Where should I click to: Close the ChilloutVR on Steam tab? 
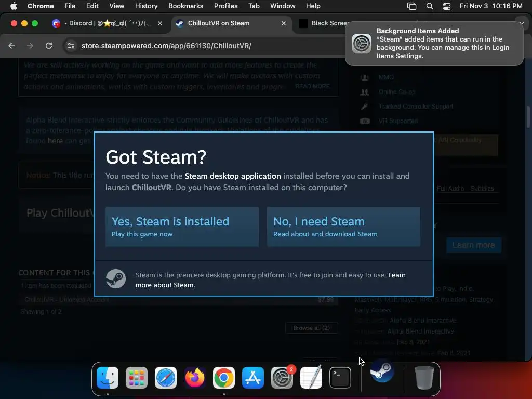pos(284,23)
